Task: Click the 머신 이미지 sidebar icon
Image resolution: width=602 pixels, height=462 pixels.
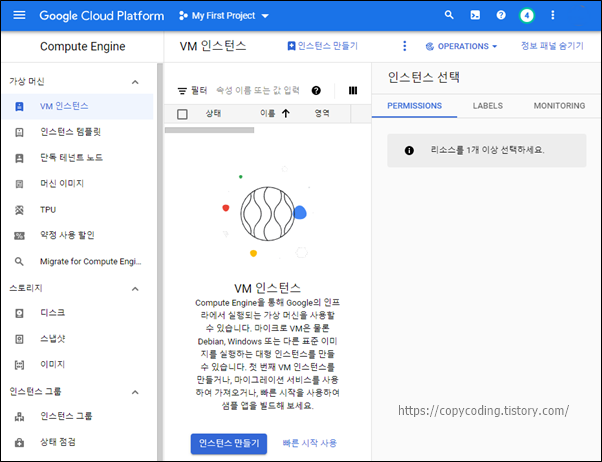Action: 19,184
